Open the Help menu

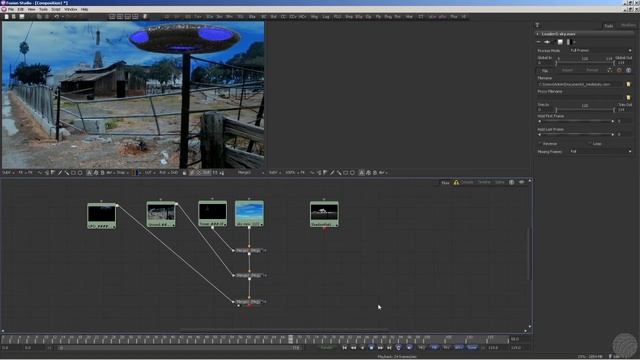(x=84, y=9)
